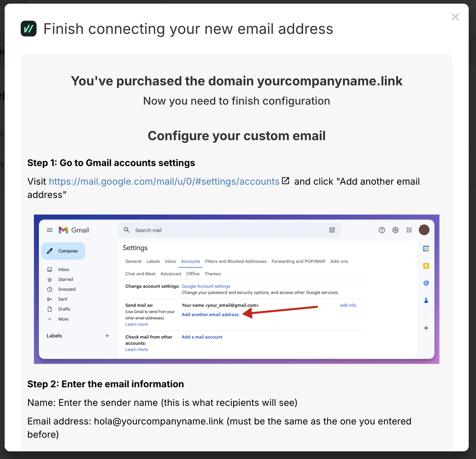476x459 pixels.
Task: Open the Google apps grid icon
Action: click(409, 230)
